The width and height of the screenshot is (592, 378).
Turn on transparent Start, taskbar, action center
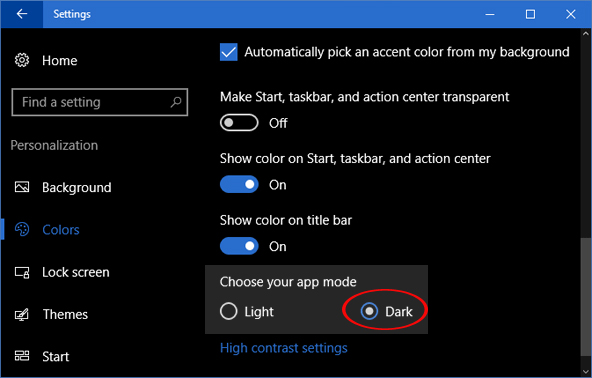pyautogui.click(x=239, y=123)
